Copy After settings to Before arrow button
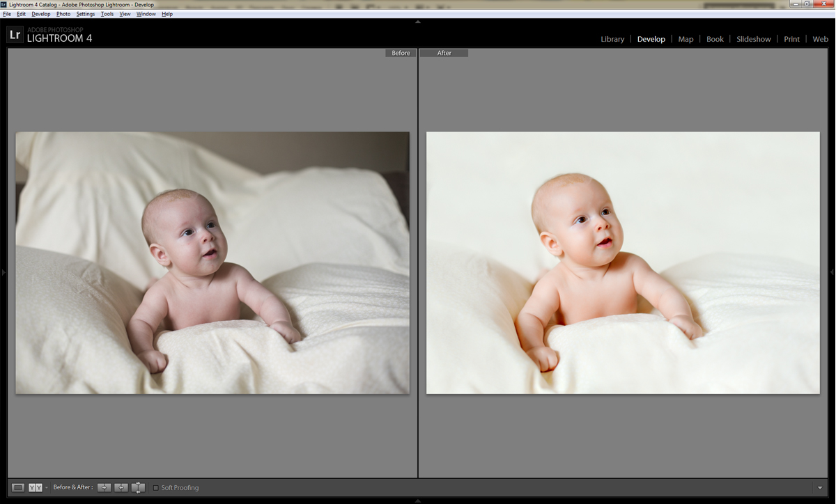836x504 pixels. [x=121, y=487]
